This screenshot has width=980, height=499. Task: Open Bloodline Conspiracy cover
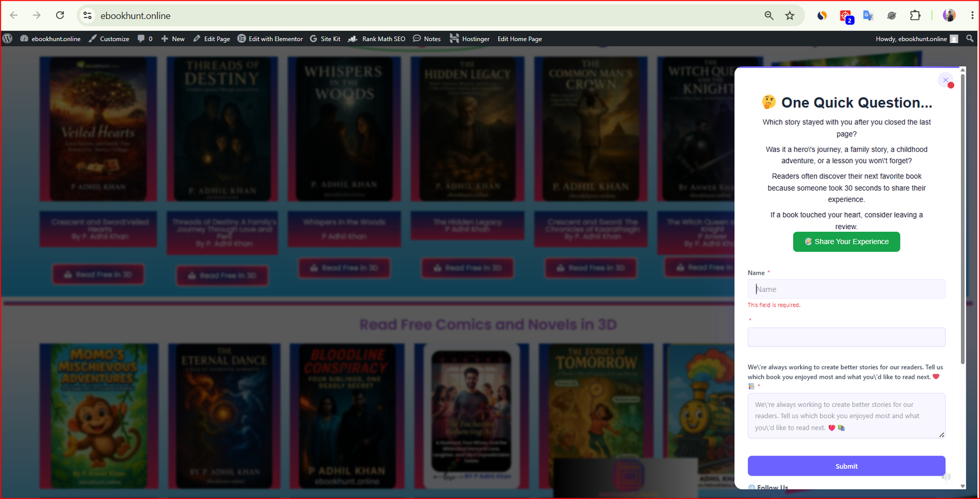tap(347, 416)
